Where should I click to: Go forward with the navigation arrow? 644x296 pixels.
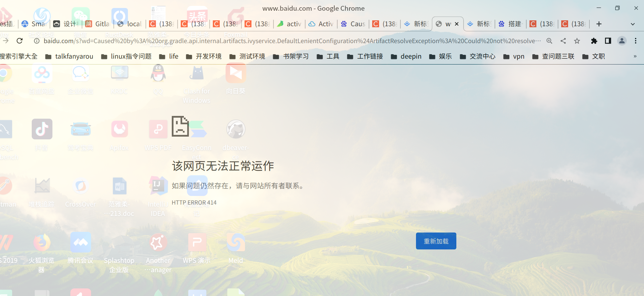click(6, 41)
